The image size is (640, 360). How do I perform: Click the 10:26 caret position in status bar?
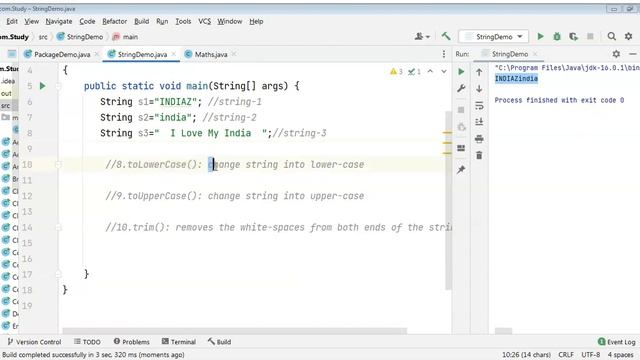pos(526,355)
